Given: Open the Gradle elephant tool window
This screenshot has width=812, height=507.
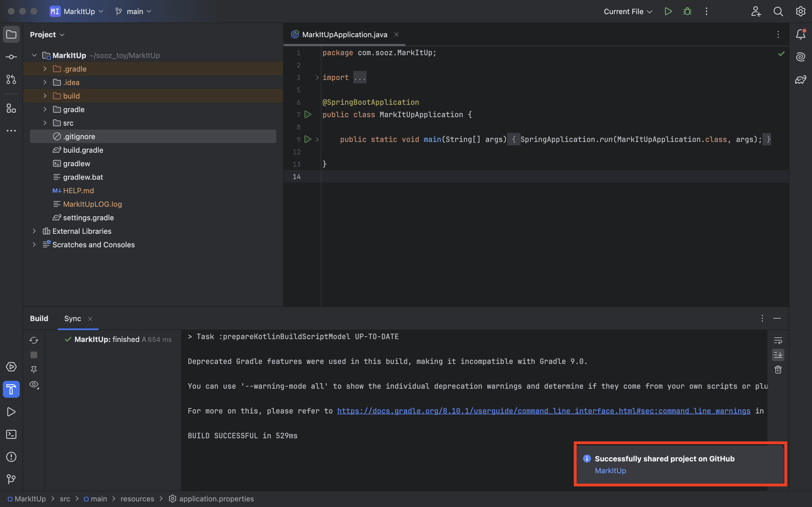Looking at the screenshot, I should click(801, 79).
